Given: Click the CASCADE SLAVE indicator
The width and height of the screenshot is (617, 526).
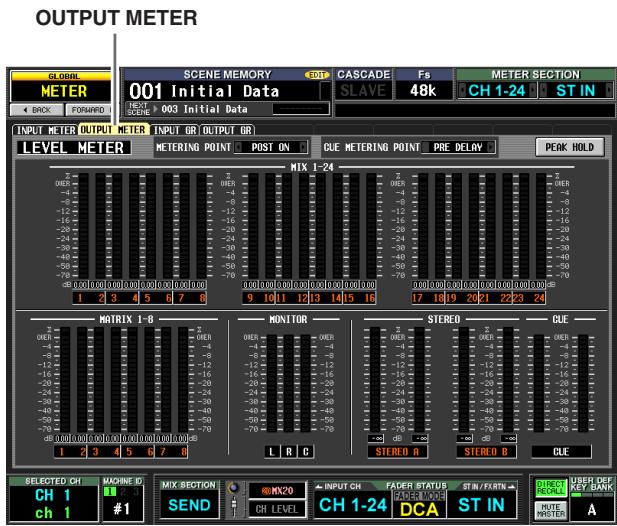Looking at the screenshot, I should [x=363, y=91].
